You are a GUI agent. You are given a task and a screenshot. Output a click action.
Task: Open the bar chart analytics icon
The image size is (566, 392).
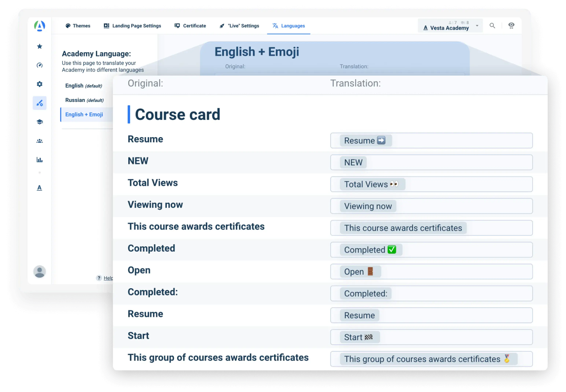[x=40, y=160]
